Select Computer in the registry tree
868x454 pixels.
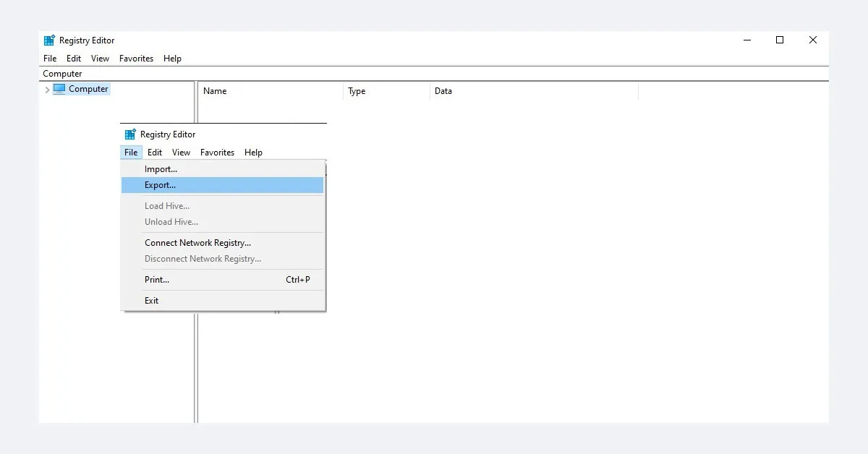(88, 89)
